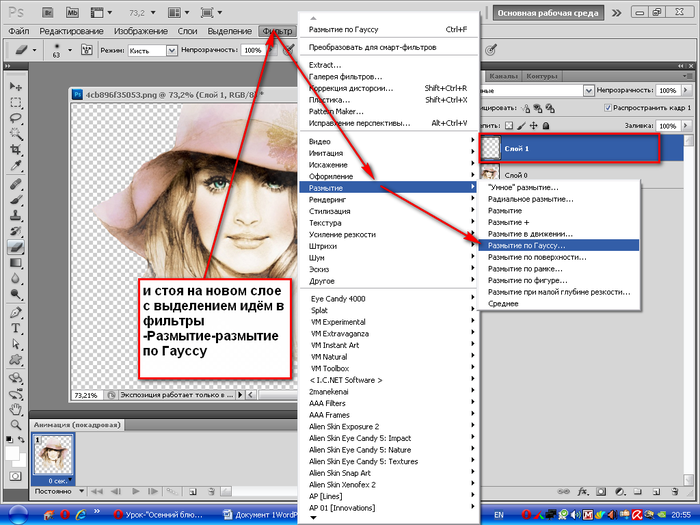
Task: Open the Изображение menu
Action: (x=141, y=31)
